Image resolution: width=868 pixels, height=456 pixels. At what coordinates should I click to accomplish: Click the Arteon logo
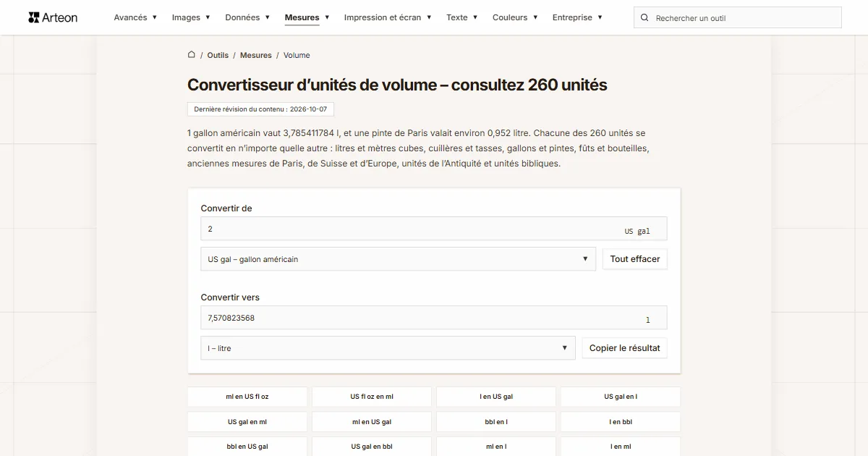click(53, 17)
